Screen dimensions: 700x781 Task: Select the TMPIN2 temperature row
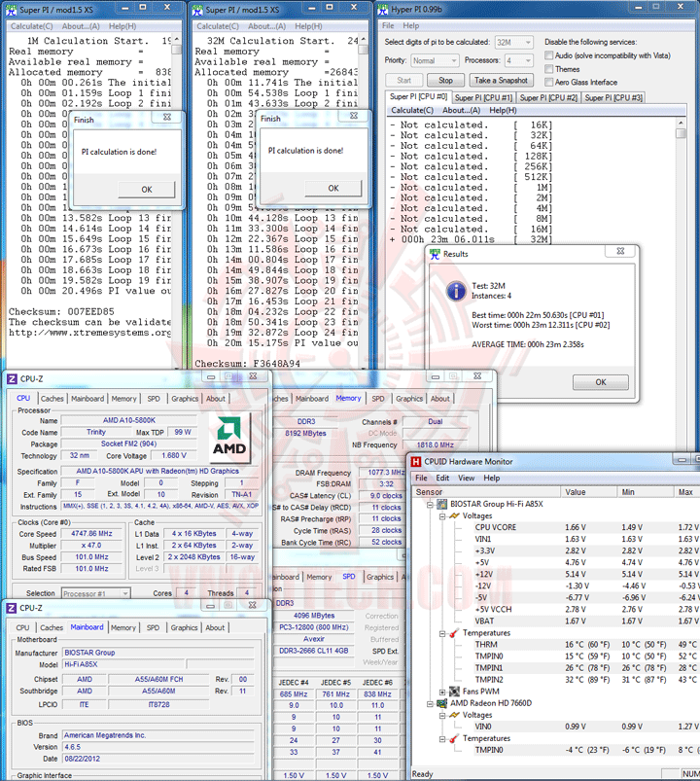555,680
